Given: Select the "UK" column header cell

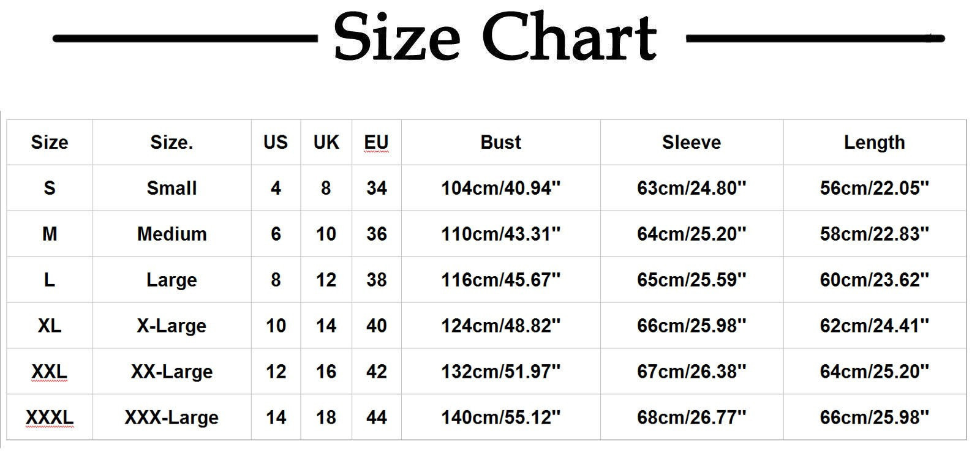Looking at the screenshot, I should 326,142.
